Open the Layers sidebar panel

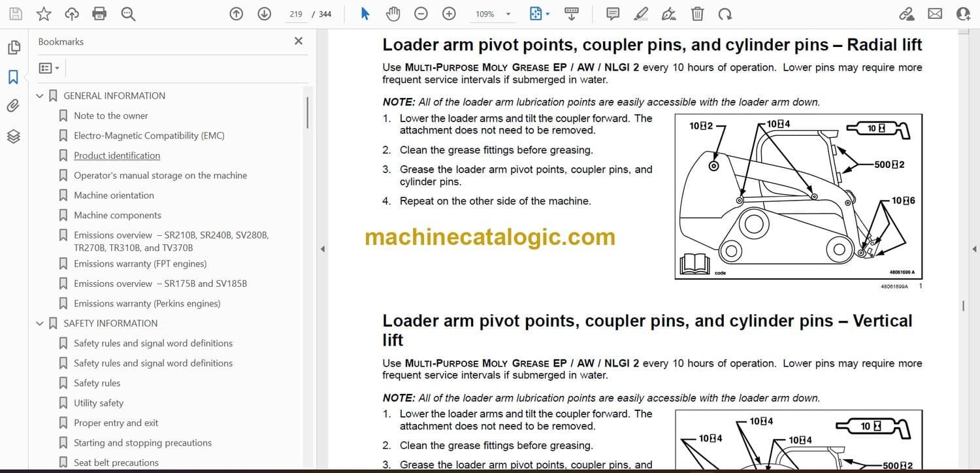pyautogui.click(x=13, y=136)
